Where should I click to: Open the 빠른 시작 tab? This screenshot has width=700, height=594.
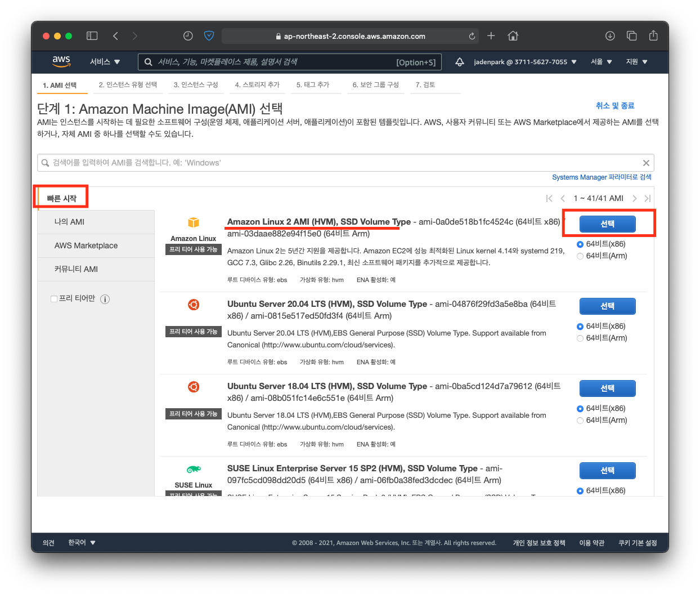coord(62,199)
